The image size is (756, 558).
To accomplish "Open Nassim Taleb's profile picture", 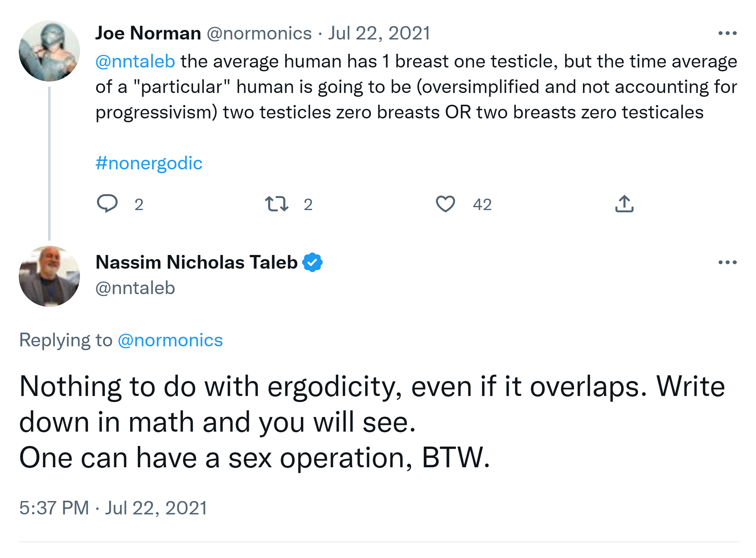I will tap(49, 276).
